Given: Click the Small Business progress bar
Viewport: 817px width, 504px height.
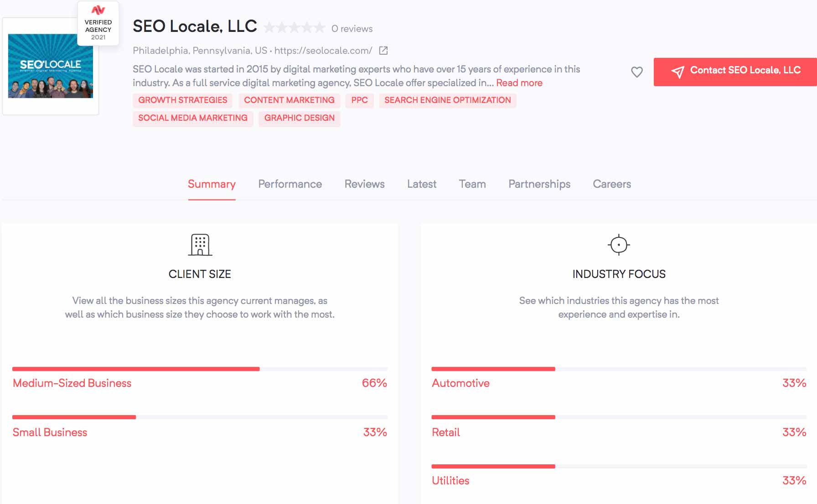Looking at the screenshot, I should [x=200, y=417].
